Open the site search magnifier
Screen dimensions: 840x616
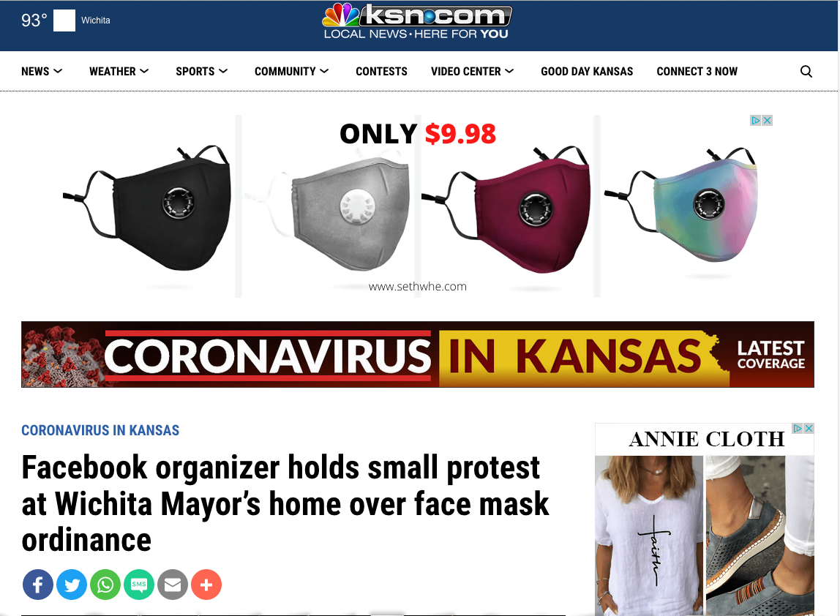pyautogui.click(x=806, y=71)
